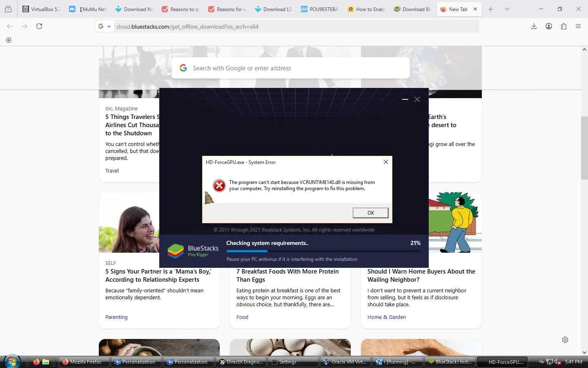This screenshot has width=588, height=368.
Task: Open the Travel category link
Action: (112, 171)
